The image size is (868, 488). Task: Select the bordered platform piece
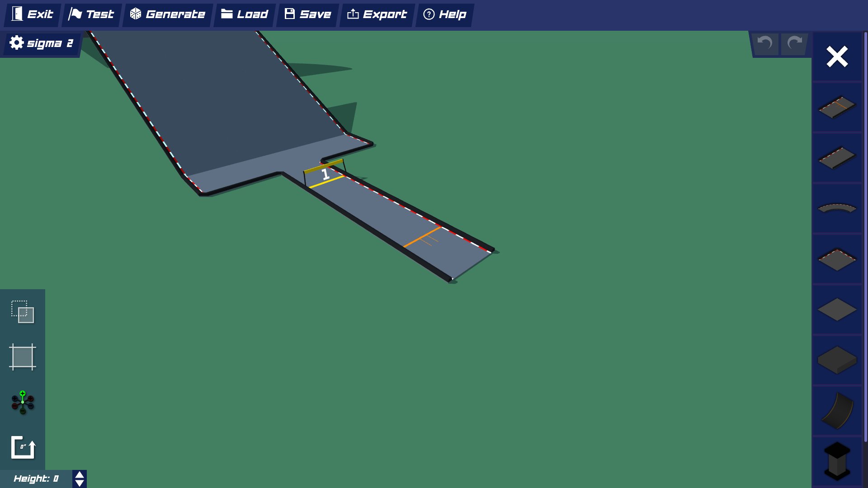[837, 259]
